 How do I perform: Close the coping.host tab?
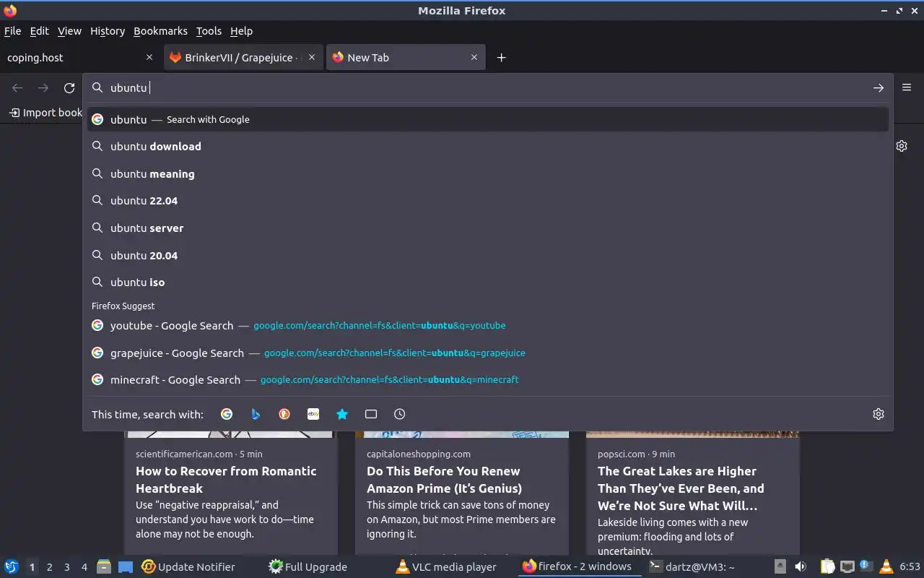[149, 57]
